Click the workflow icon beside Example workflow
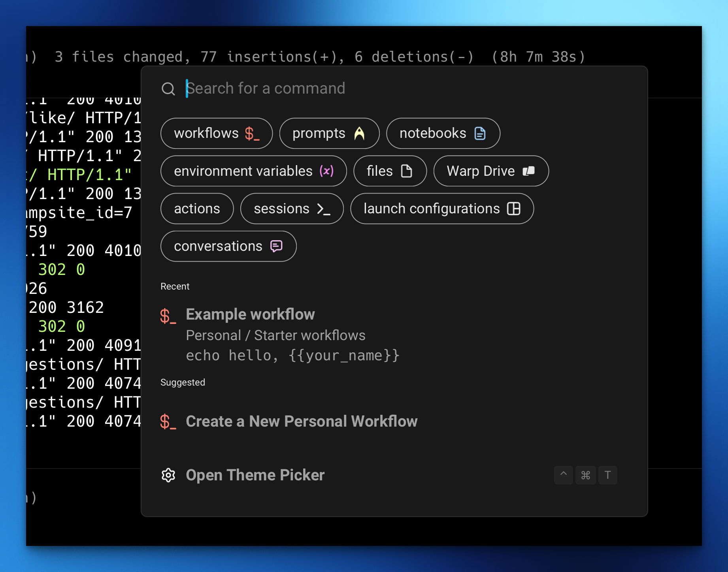728x572 pixels. [x=168, y=316]
